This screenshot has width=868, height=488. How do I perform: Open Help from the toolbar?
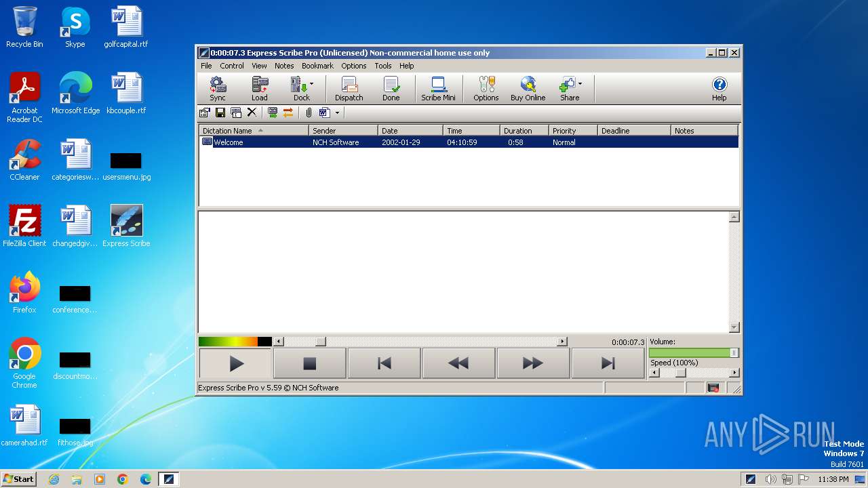(x=719, y=89)
